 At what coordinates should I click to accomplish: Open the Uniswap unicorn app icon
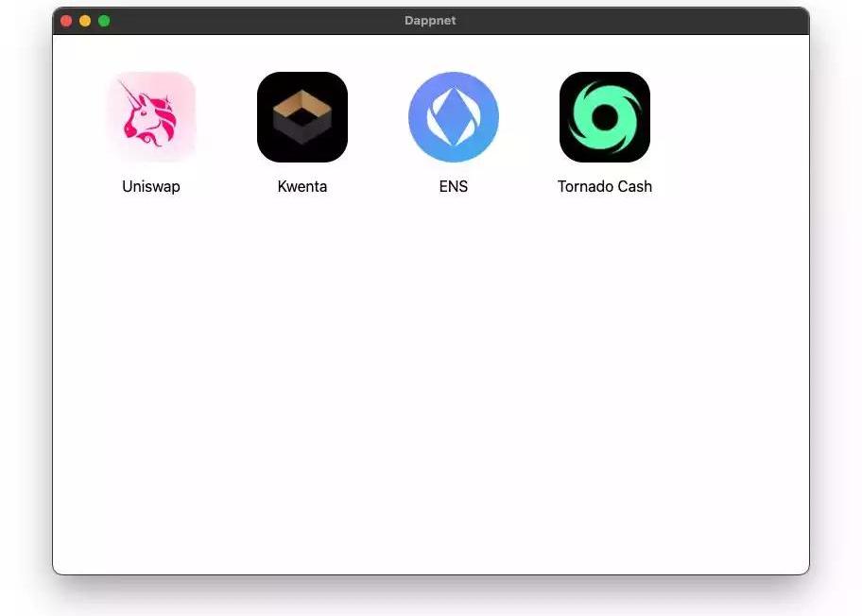151,117
